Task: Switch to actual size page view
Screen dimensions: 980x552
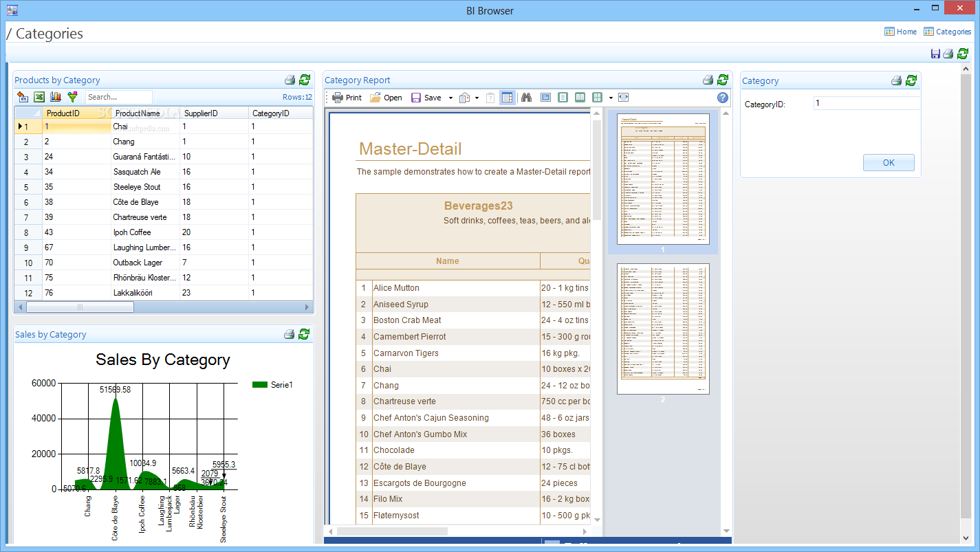Action: tap(545, 98)
